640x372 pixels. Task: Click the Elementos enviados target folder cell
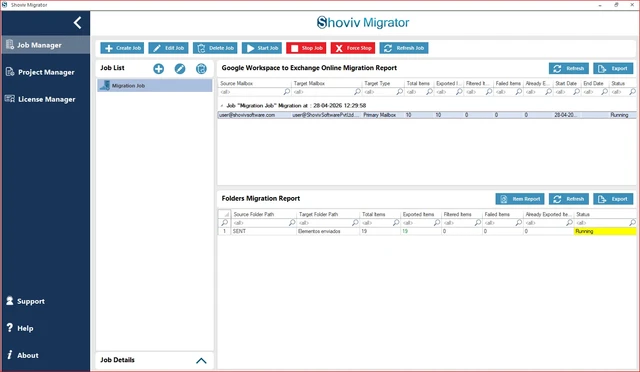coord(328,232)
